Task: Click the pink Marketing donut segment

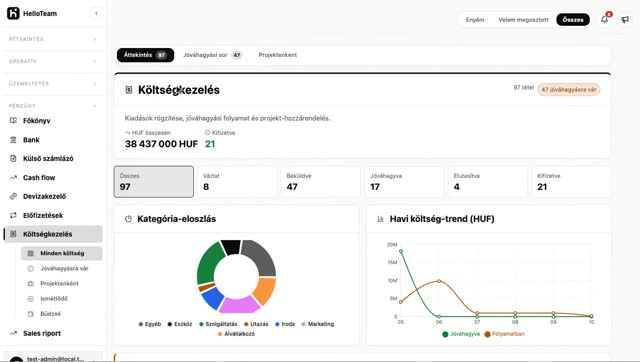Action: coord(239,305)
